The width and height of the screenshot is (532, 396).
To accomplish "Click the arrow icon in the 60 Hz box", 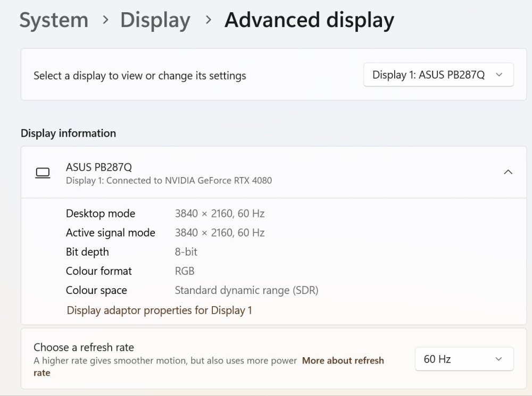I will [x=498, y=359].
